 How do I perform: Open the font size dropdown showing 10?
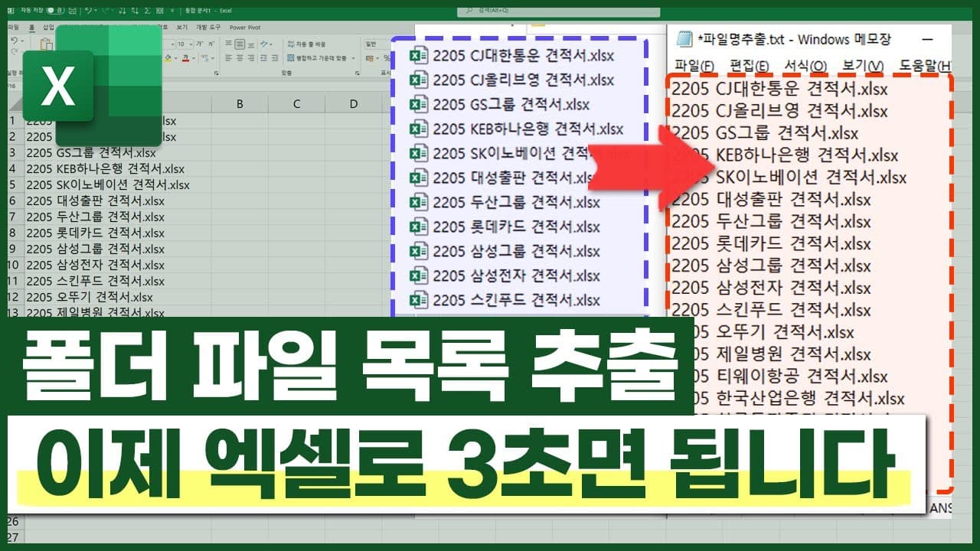(191, 44)
